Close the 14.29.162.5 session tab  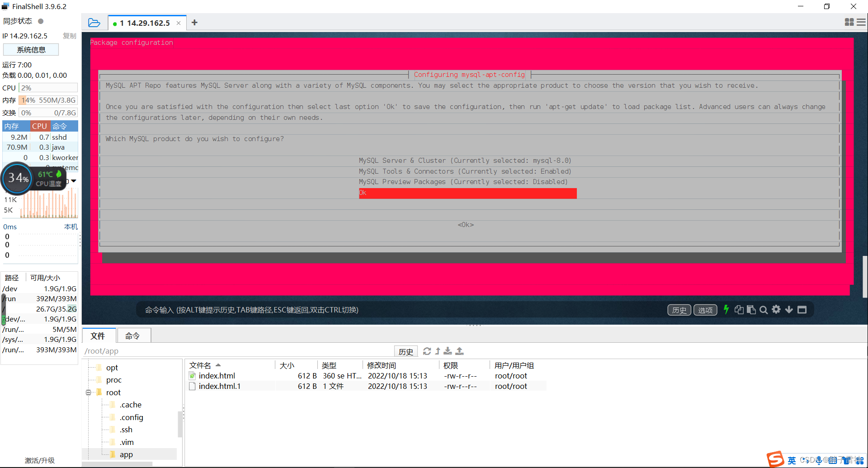(179, 23)
